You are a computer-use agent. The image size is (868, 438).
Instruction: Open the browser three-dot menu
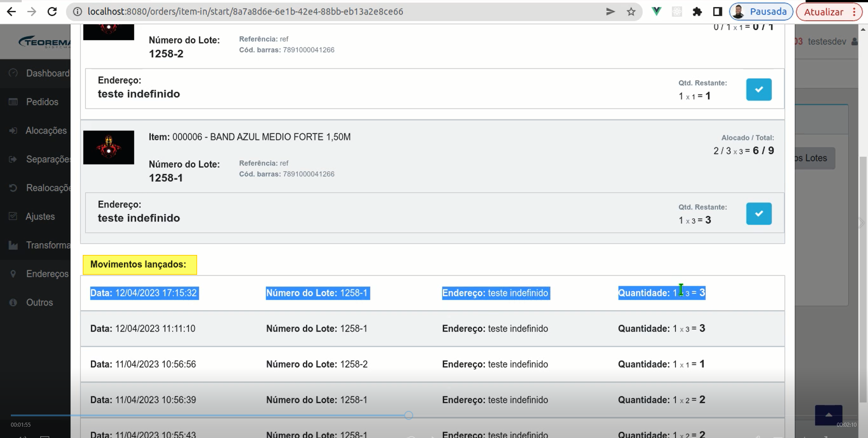coord(854,12)
